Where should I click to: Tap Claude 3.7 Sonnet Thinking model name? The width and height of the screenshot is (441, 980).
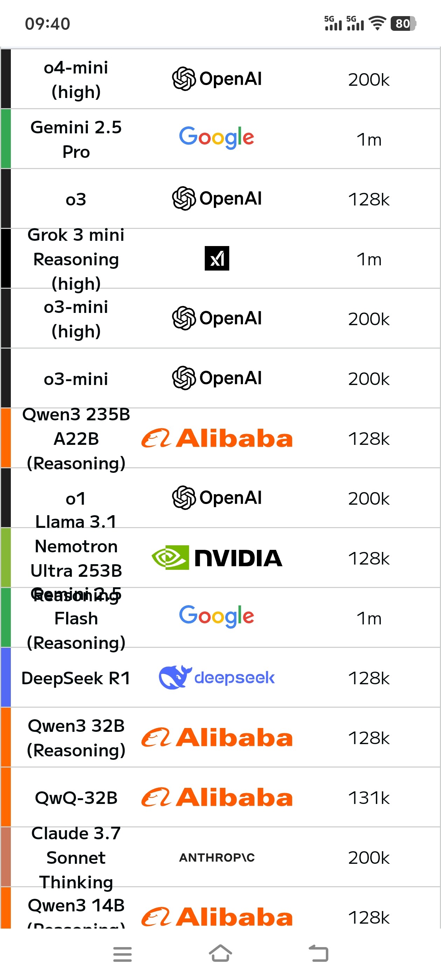[x=76, y=857]
